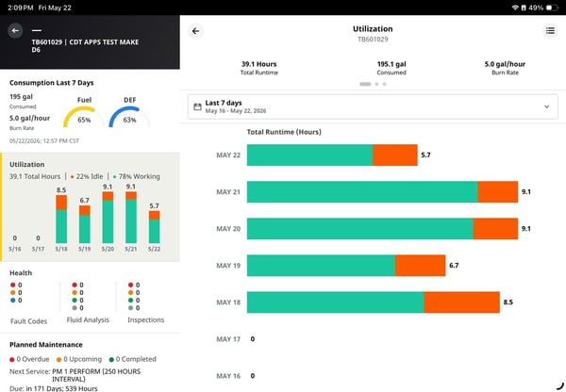Viewport: 566px width, 392px height.
Task: Click the '0 Upcoming' maintenance status
Action: tap(79, 359)
